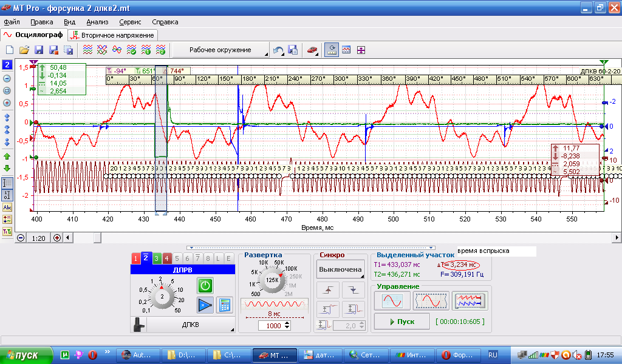The height and width of the screenshot is (364, 622).
Task: Click the blue play triangle channel icon
Action: [205, 305]
